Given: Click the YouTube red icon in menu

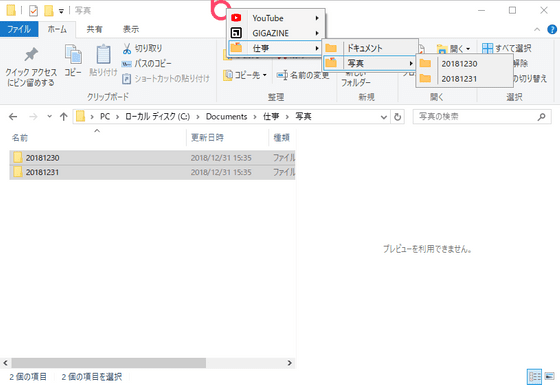Looking at the screenshot, I should click(236, 18).
